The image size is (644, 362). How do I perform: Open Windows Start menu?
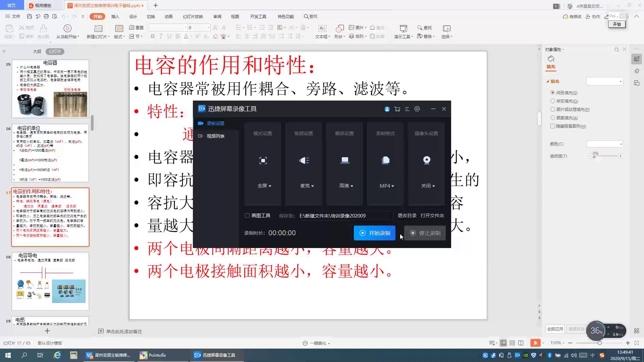pyautogui.click(x=8, y=355)
